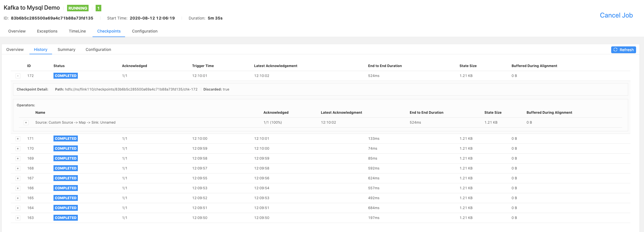Click duration value 74ms

(x=373, y=149)
